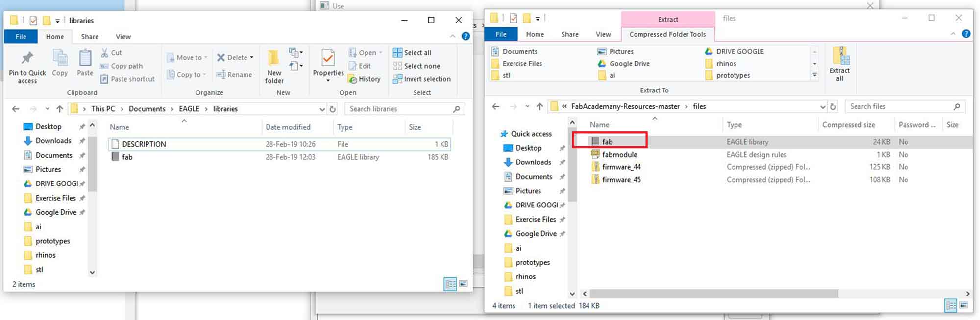Open View tab in files window
The height and width of the screenshot is (320, 980).
point(603,34)
